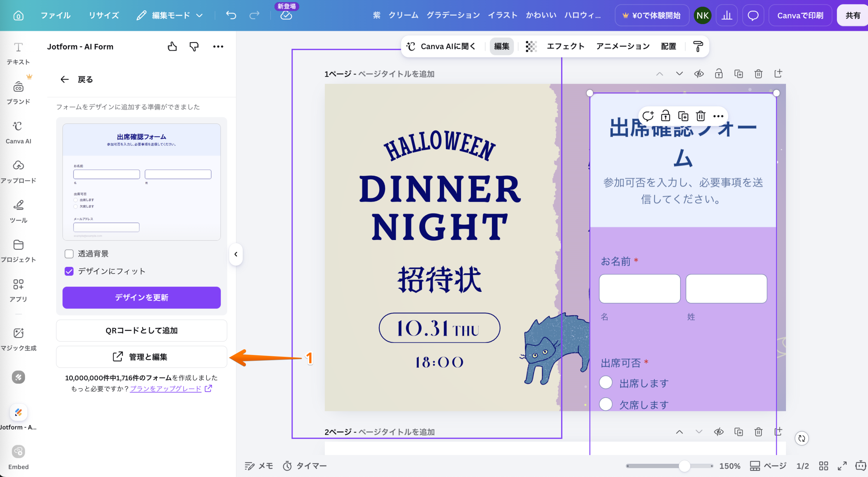Image resolution: width=868 pixels, height=477 pixels.
Task: Open the リサイズ menu
Action: pos(104,15)
